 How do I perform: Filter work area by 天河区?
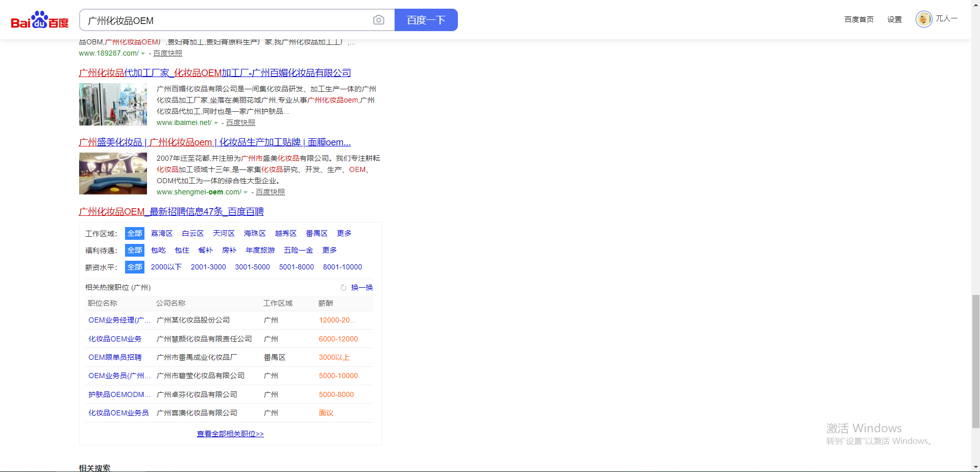coord(224,233)
